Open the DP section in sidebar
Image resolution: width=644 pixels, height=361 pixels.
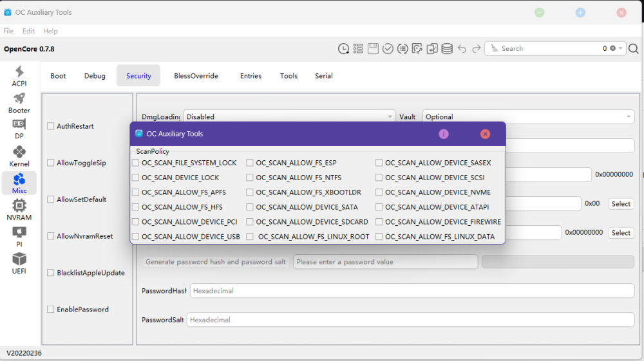click(x=19, y=129)
